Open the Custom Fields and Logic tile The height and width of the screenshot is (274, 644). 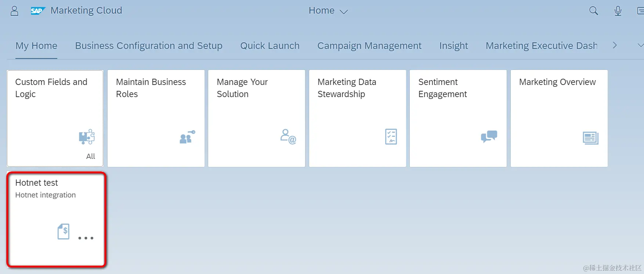point(55,118)
